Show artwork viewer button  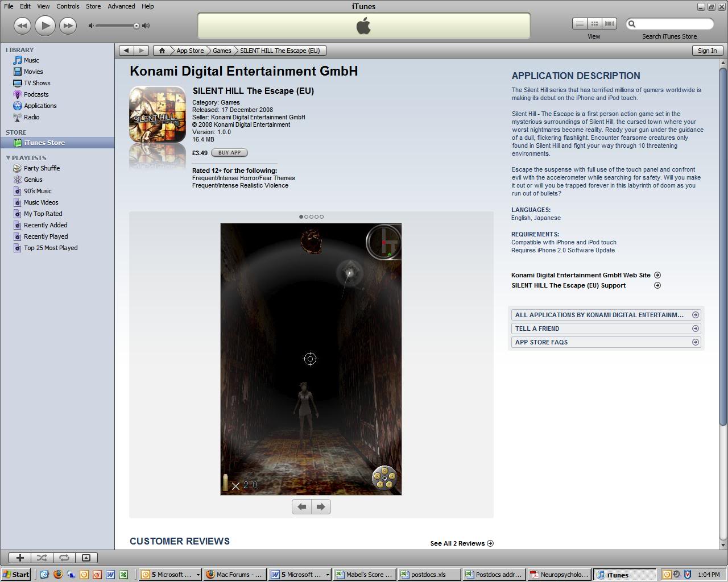(86, 558)
